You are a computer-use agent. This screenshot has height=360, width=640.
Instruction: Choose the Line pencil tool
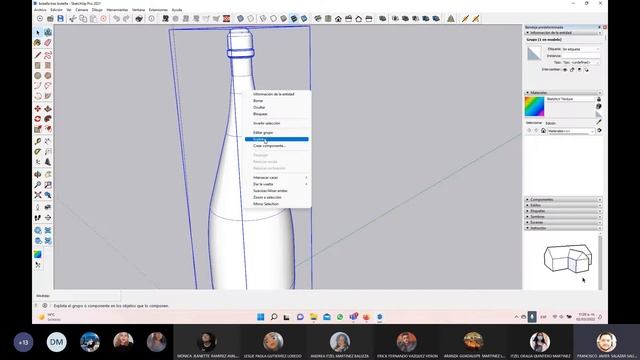pos(38,55)
